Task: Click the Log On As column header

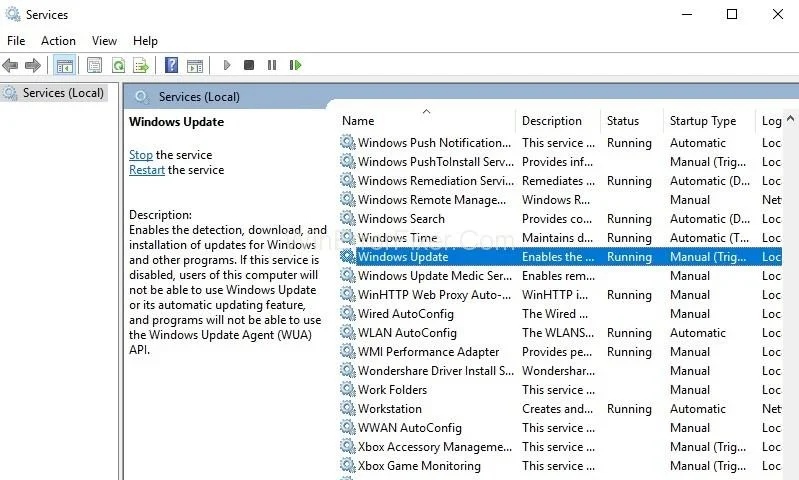Action: pyautogui.click(x=769, y=121)
